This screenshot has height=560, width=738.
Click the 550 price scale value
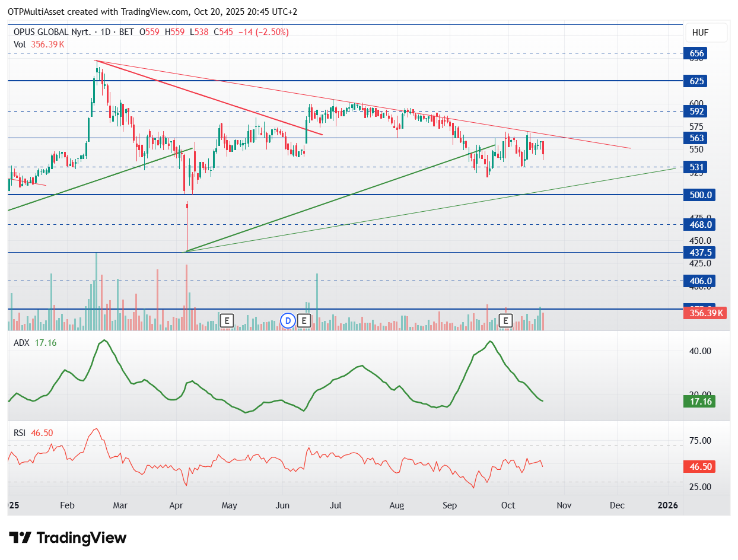(695, 149)
